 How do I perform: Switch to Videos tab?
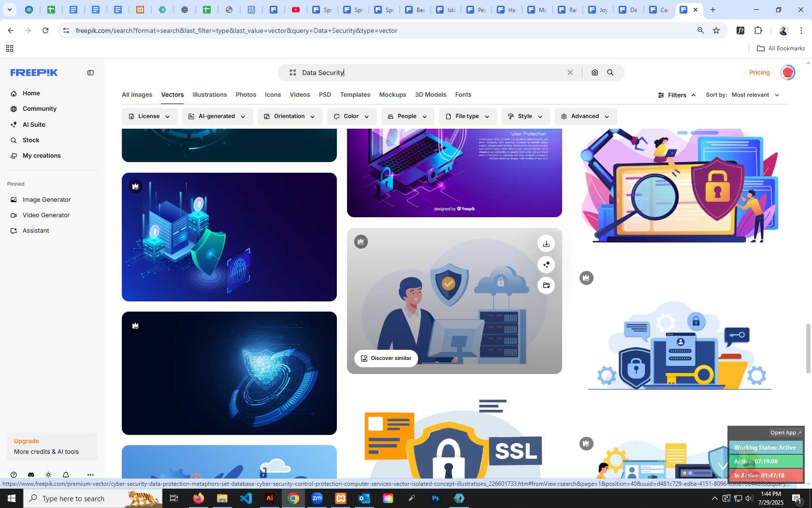point(300,95)
